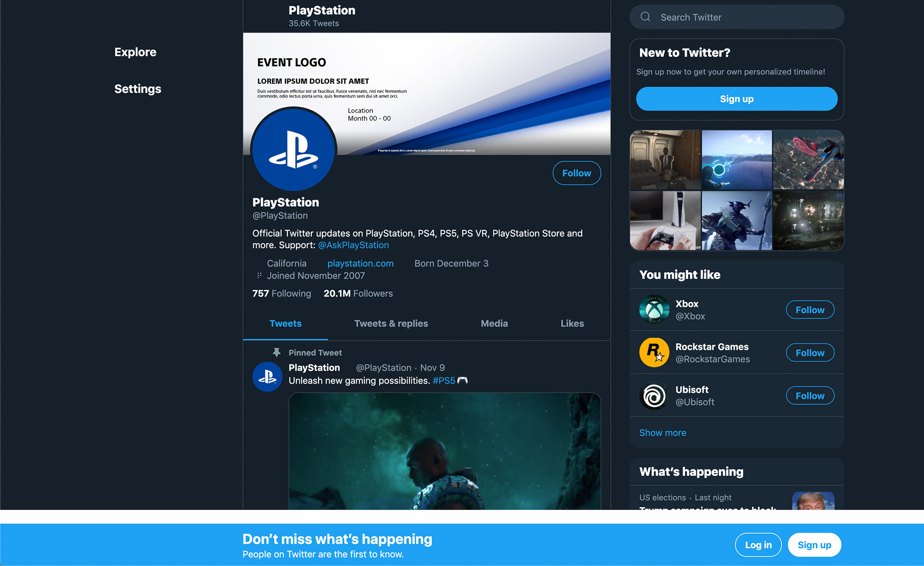Follow the Ubisoft account
The height and width of the screenshot is (566, 924).
[810, 395]
